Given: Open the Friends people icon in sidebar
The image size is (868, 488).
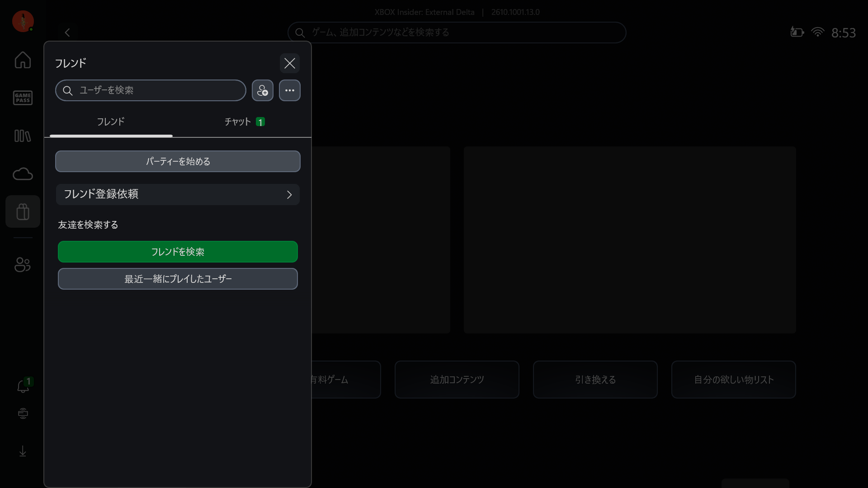Looking at the screenshot, I should [23, 264].
